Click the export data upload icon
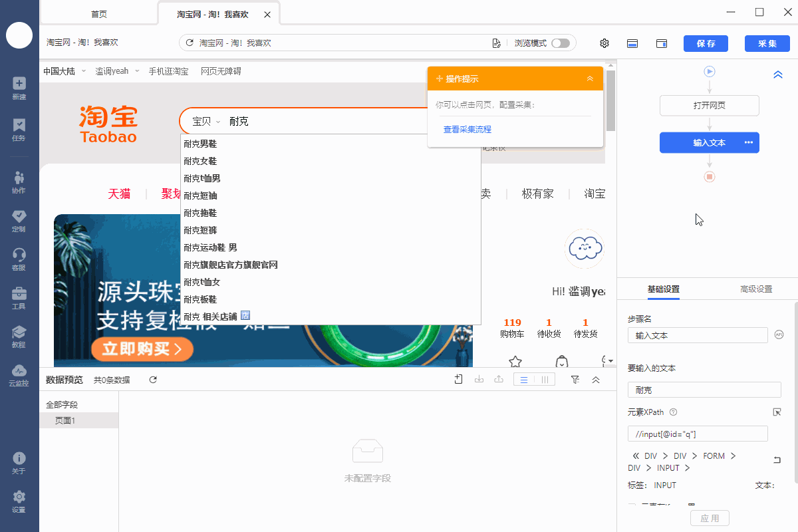Viewport: 798px width, 532px height. pyautogui.click(x=499, y=380)
